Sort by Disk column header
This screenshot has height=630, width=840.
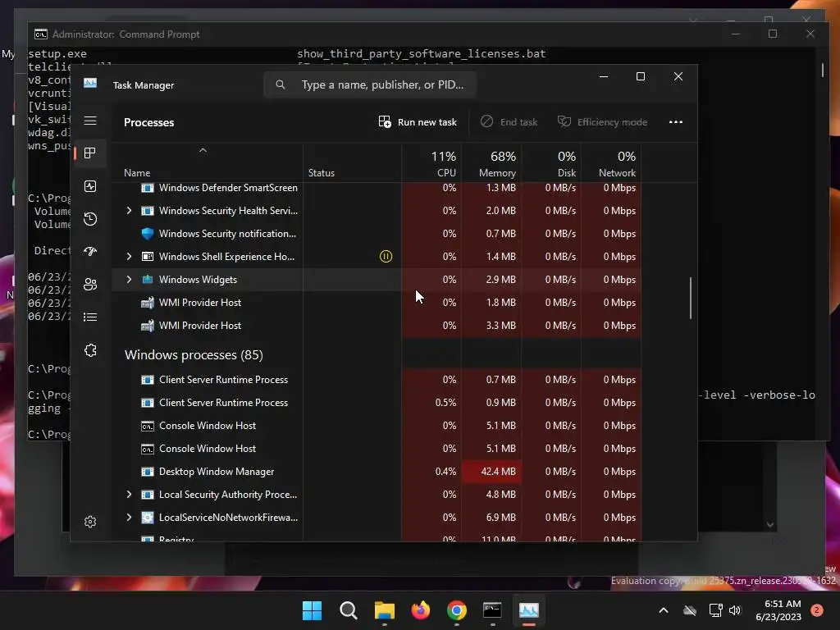click(551, 163)
